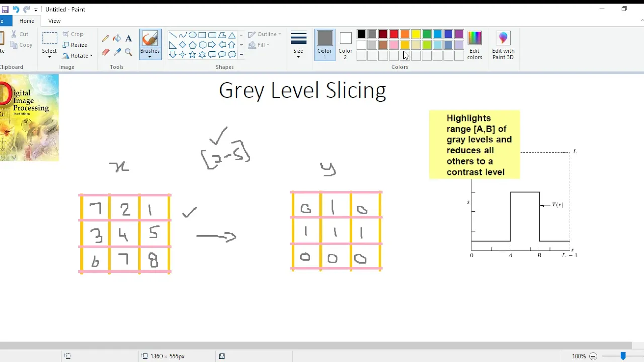Pick the yellow color swatch

tap(416, 34)
